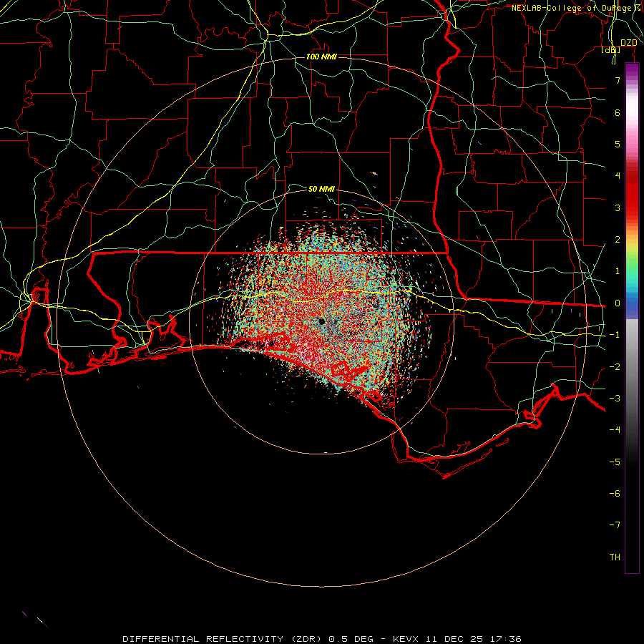Click the '100 NMI' range ring label

point(321,57)
